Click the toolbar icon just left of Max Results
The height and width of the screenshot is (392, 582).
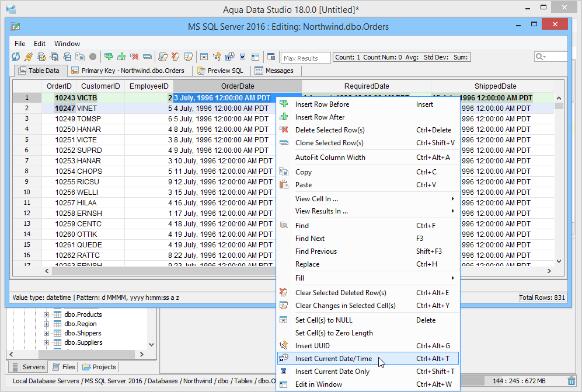pyautogui.click(x=271, y=57)
